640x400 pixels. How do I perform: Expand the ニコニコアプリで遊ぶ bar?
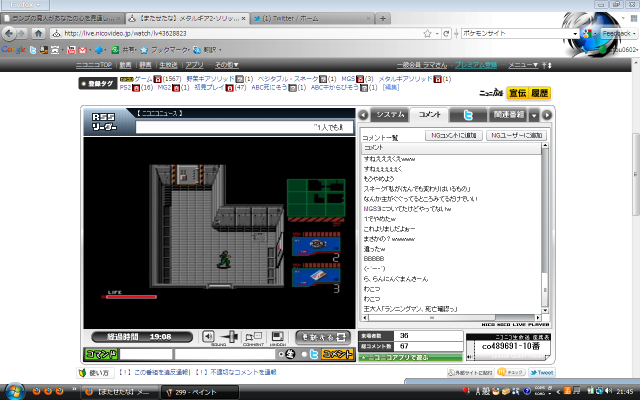click(x=411, y=358)
